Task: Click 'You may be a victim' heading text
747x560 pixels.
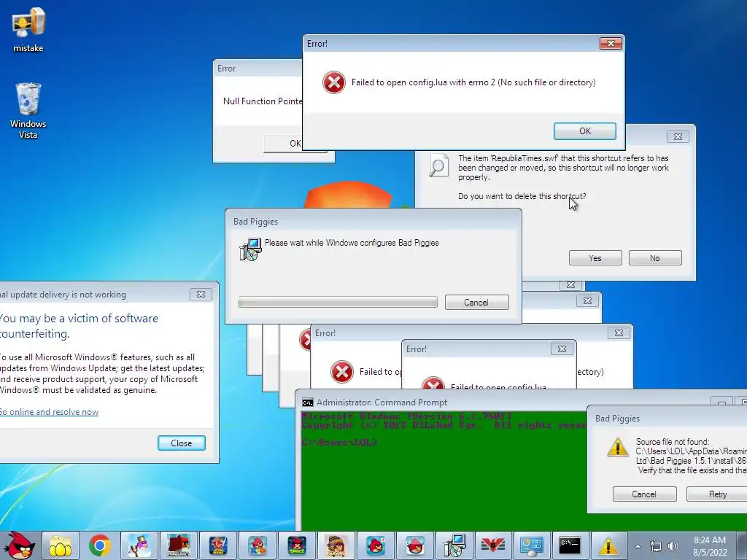Action: (79, 326)
